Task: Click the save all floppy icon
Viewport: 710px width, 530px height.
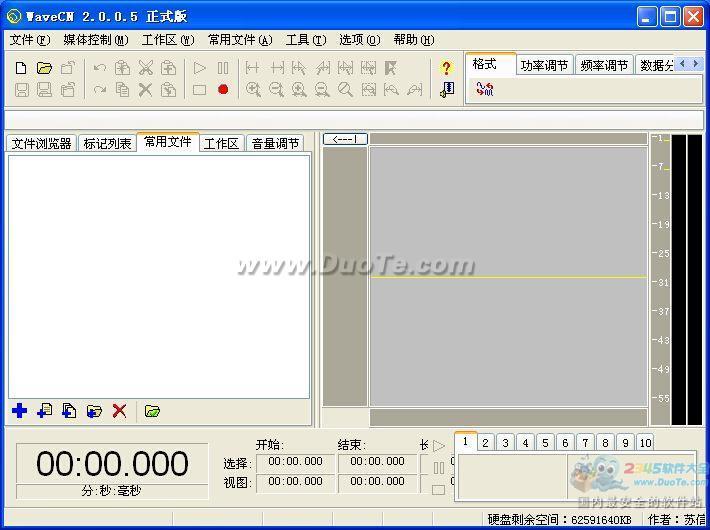Action: 44,90
